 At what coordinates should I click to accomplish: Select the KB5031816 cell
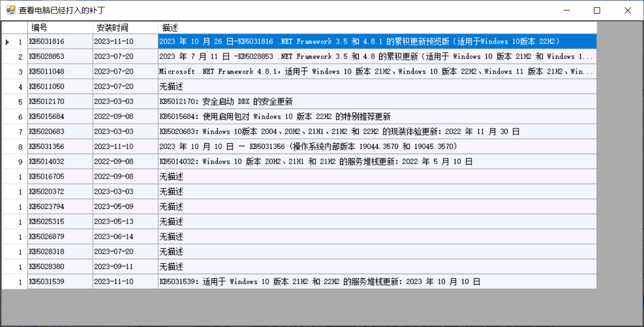tap(60, 42)
